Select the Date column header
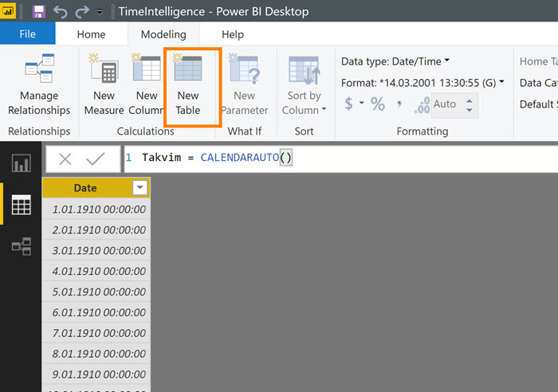The height and width of the screenshot is (392, 558). pyautogui.click(x=85, y=188)
